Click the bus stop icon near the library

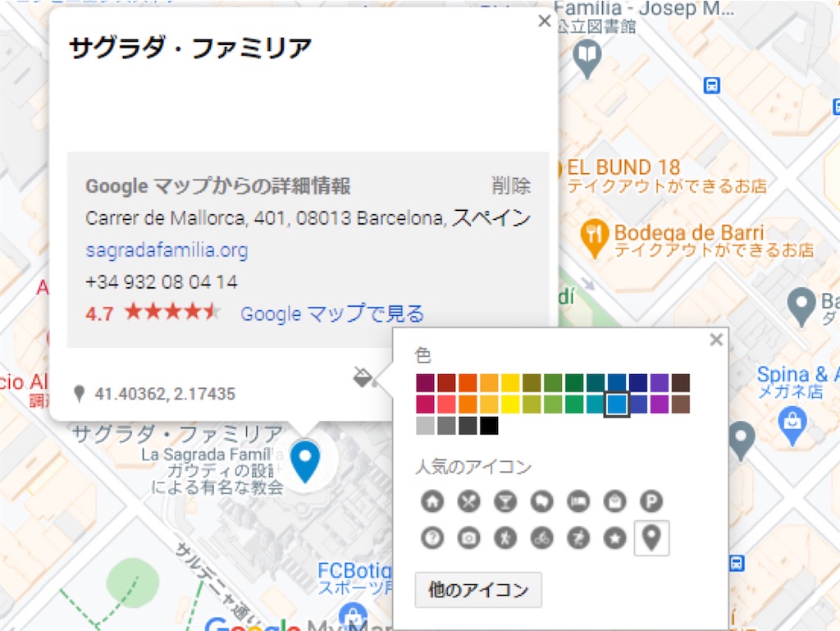coord(711,85)
